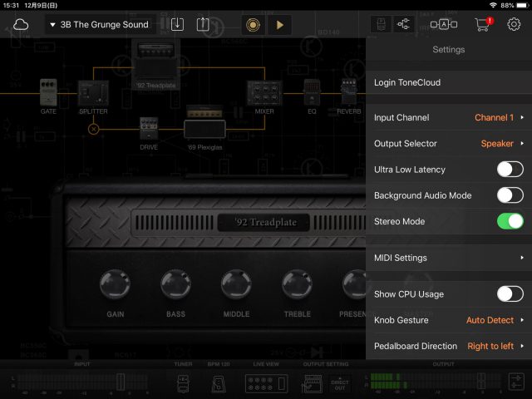Screen dimensions: 532x399
Task: Open the BPM 120 metronome icon
Action: tap(219, 384)
